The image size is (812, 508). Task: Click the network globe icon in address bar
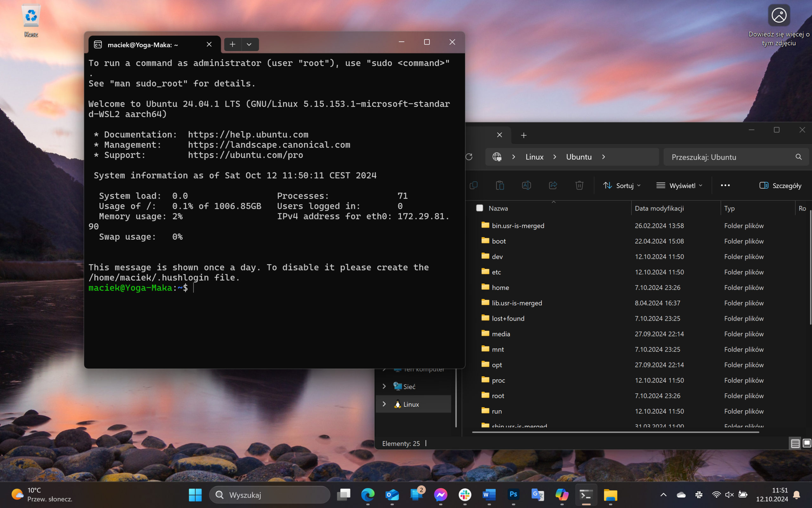[x=497, y=157]
